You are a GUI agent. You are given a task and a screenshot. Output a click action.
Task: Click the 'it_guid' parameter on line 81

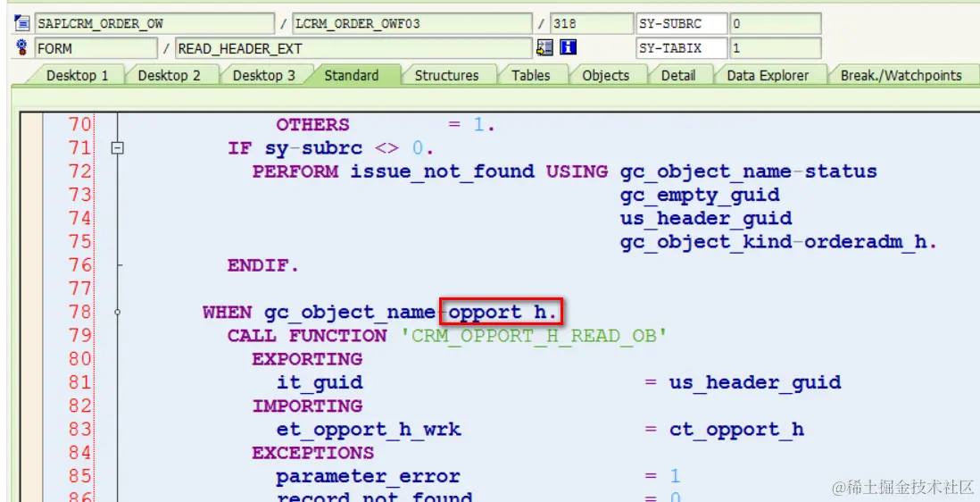click(x=320, y=382)
